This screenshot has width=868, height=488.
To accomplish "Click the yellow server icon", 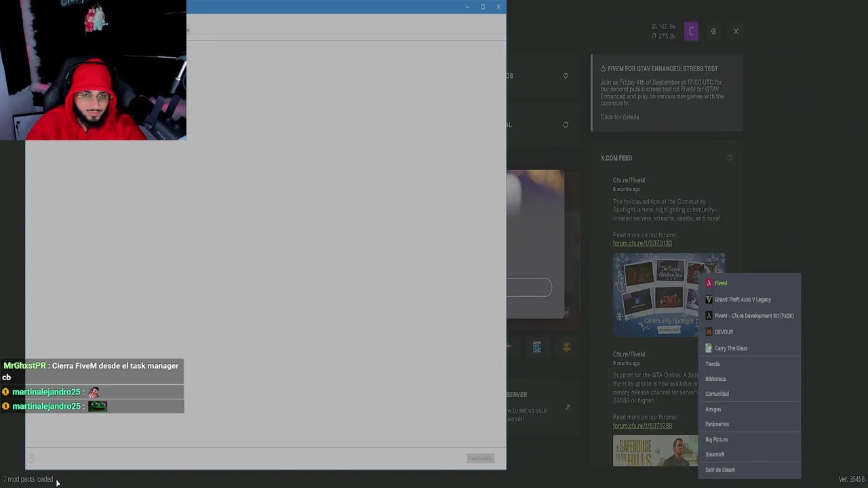I will pos(566,347).
